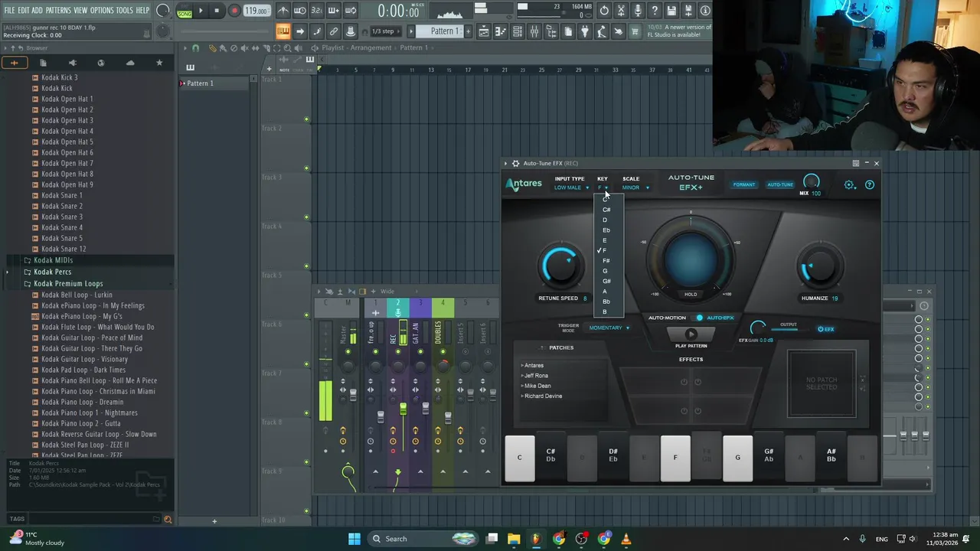Open the 1/3 step snap dropdown
This screenshot has width=980, height=551.
pyautogui.click(x=385, y=31)
